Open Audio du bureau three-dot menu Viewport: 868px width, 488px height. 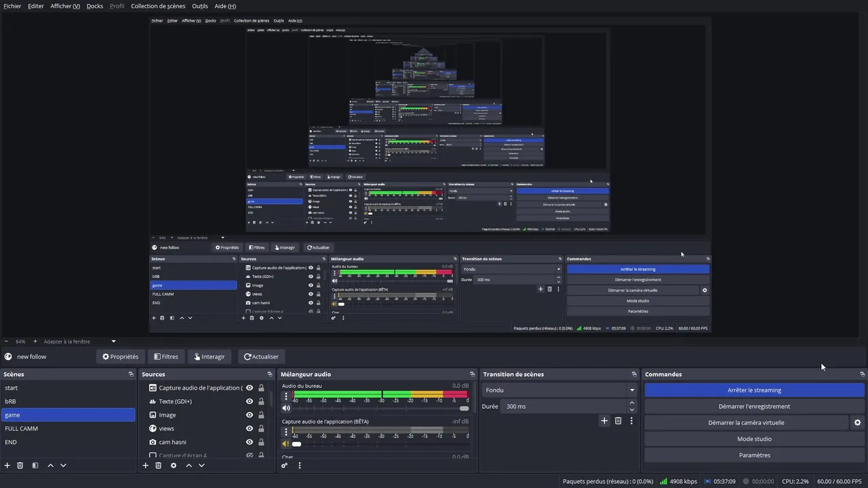pyautogui.click(x=285, y=396)
